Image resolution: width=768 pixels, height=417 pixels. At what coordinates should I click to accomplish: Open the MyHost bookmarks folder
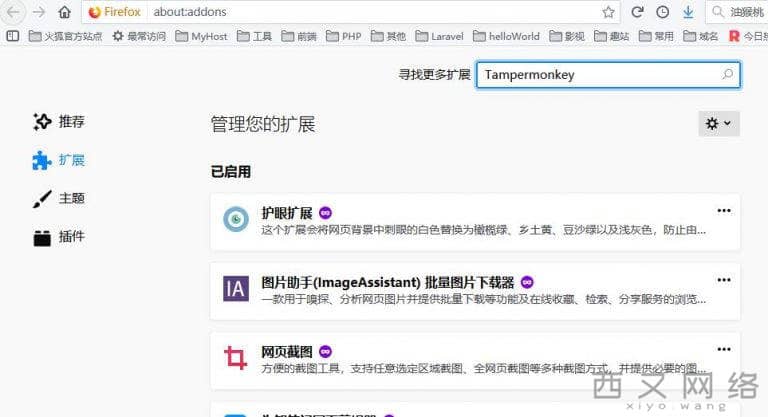coord(201,36)
